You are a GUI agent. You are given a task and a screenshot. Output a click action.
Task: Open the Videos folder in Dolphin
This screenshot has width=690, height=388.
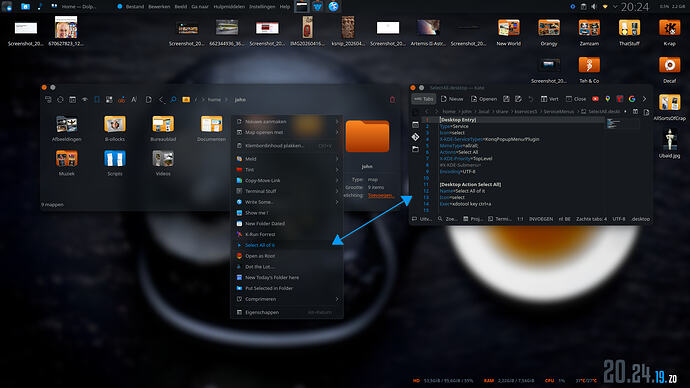(x=163, y=163)
